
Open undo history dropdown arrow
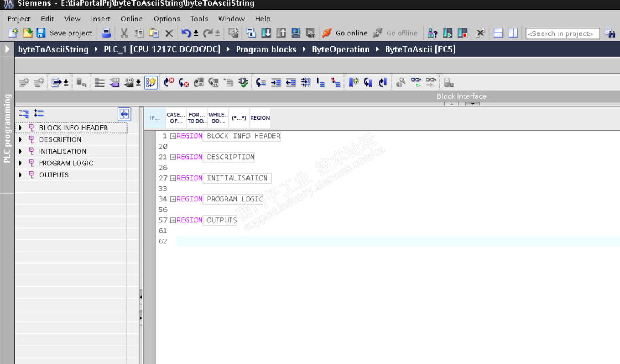[x=196, y=33]
